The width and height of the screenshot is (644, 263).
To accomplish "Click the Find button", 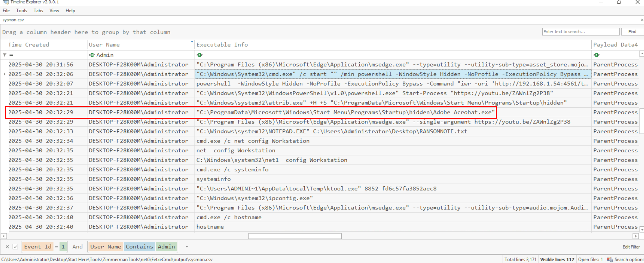I will click(x=632, y=32).
